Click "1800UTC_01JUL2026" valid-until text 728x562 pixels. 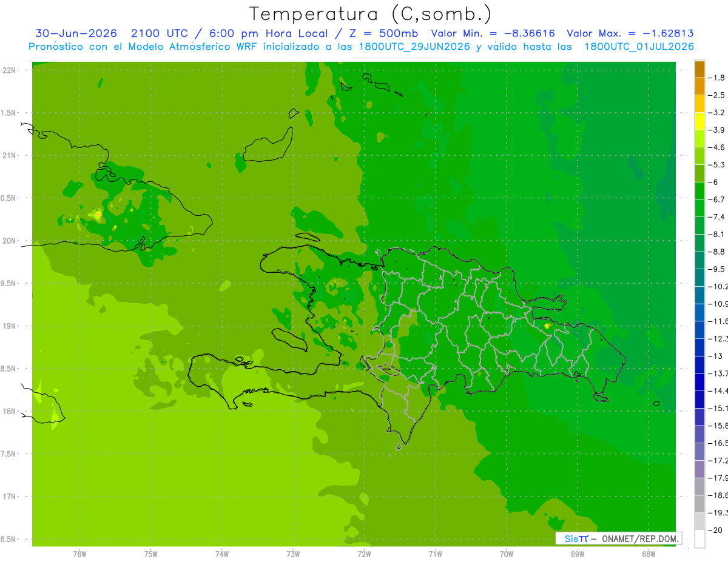coord(639,47)
